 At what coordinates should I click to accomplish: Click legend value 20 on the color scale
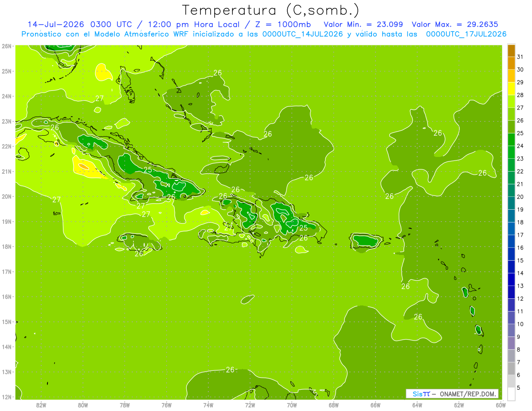click(x=520, y=197)
